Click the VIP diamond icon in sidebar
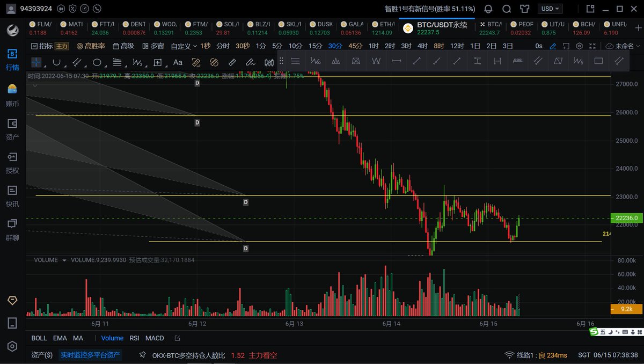Screen dimensions: 644x364 click(12, 300)
